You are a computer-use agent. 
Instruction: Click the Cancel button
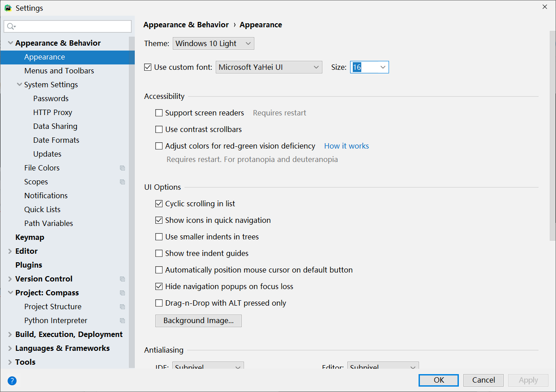(x=483, y=380)
